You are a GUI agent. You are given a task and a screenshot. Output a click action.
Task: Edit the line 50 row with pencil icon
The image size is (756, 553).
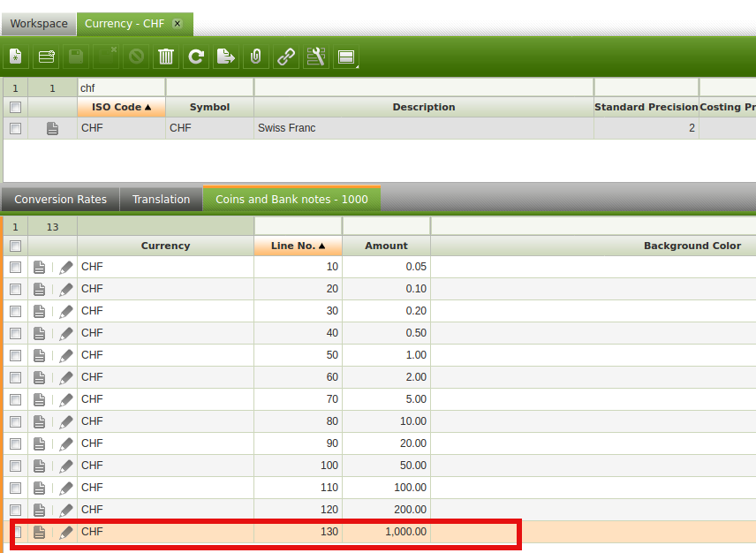(66, 355)
